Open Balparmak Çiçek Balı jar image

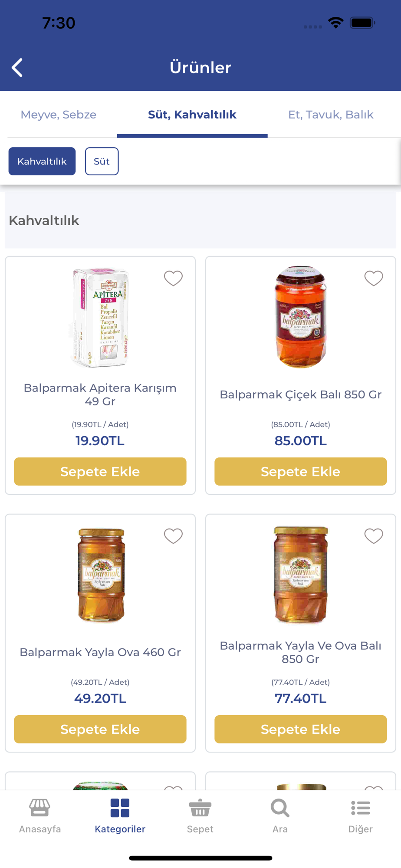pos(300,317)
